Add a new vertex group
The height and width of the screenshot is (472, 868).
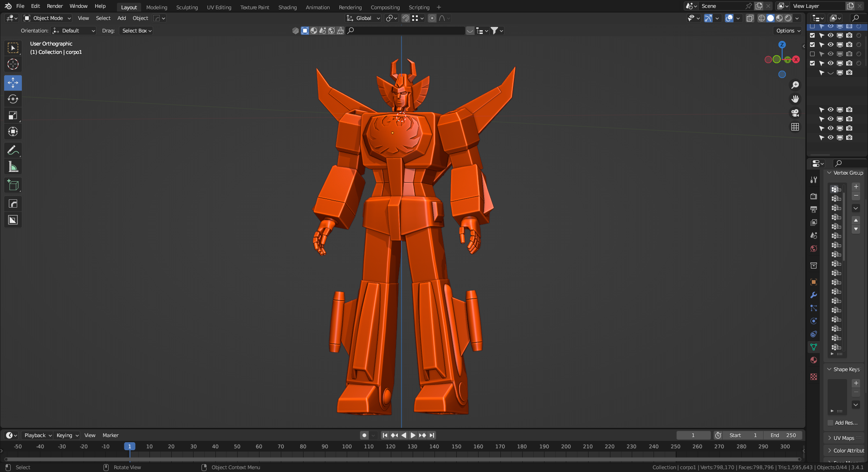click(x=856, y=186)
